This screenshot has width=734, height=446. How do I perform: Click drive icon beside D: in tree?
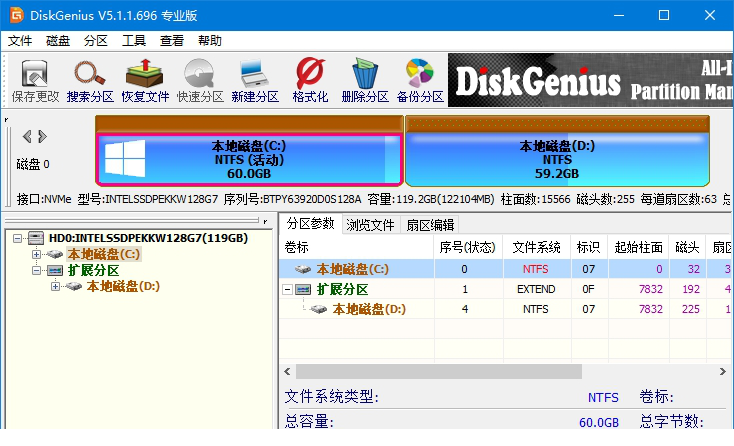pos(74,286)
